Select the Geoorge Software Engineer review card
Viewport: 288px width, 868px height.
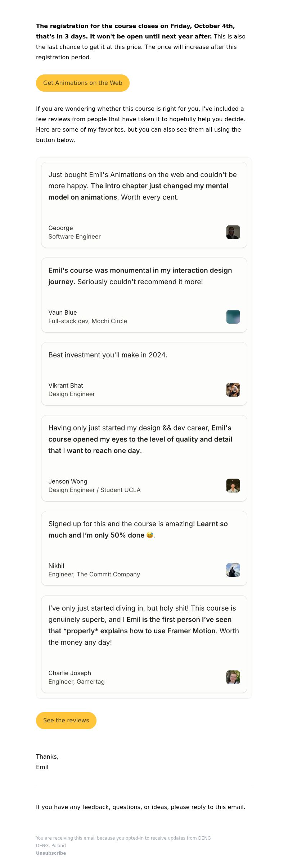point(144,205)
